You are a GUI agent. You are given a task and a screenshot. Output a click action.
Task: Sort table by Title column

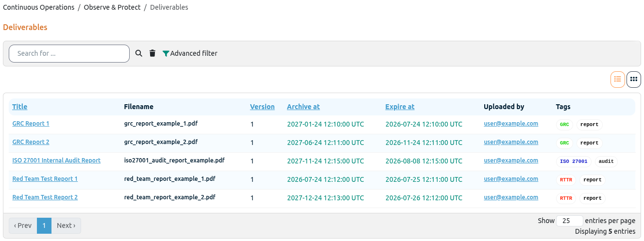[20, 107]
